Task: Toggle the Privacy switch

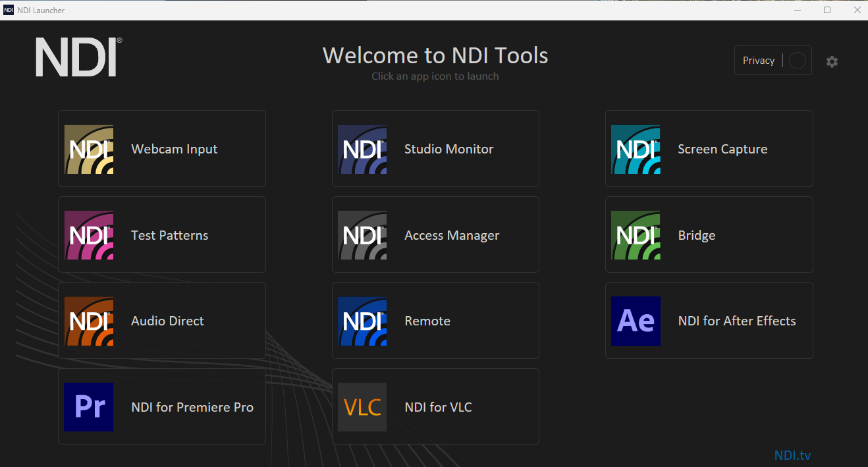Action: pos(797,61)
